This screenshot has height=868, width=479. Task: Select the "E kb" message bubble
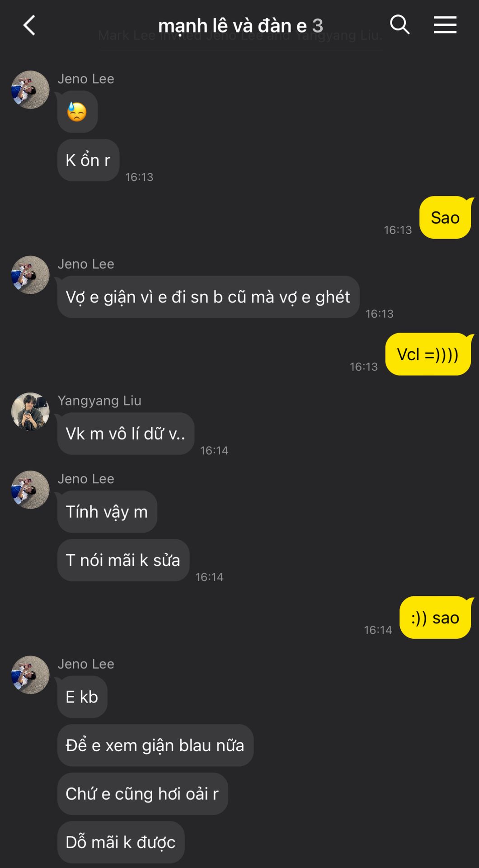[82, 697]
